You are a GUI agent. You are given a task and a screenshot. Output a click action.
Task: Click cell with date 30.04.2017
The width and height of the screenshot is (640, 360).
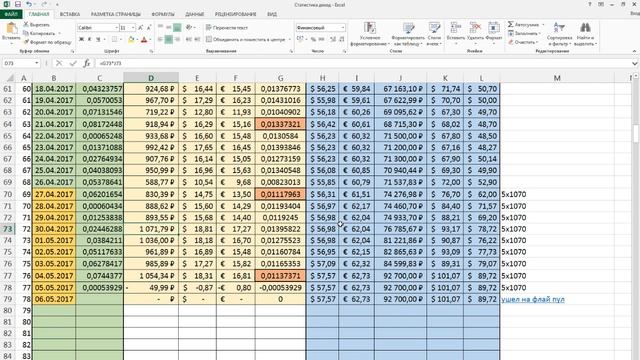click(x=54, y=229)
